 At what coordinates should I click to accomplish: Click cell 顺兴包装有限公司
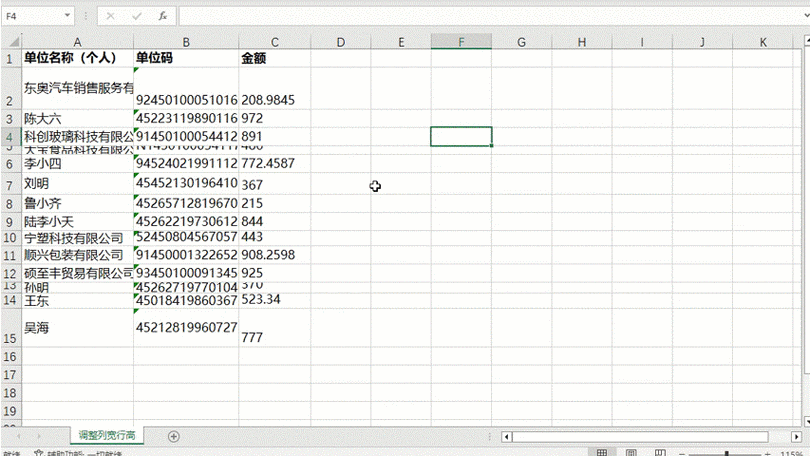pyautogui.click(x=77, y=255)
